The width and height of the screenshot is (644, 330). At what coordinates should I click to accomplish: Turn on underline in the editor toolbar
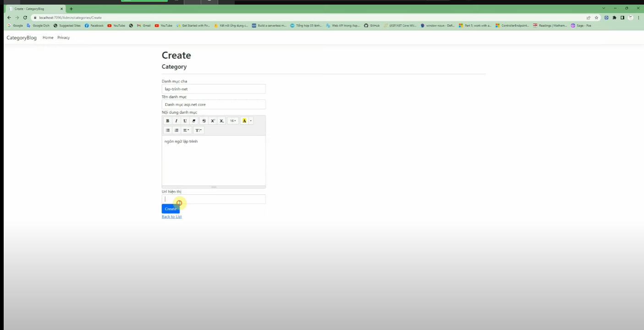coord(185,121)
